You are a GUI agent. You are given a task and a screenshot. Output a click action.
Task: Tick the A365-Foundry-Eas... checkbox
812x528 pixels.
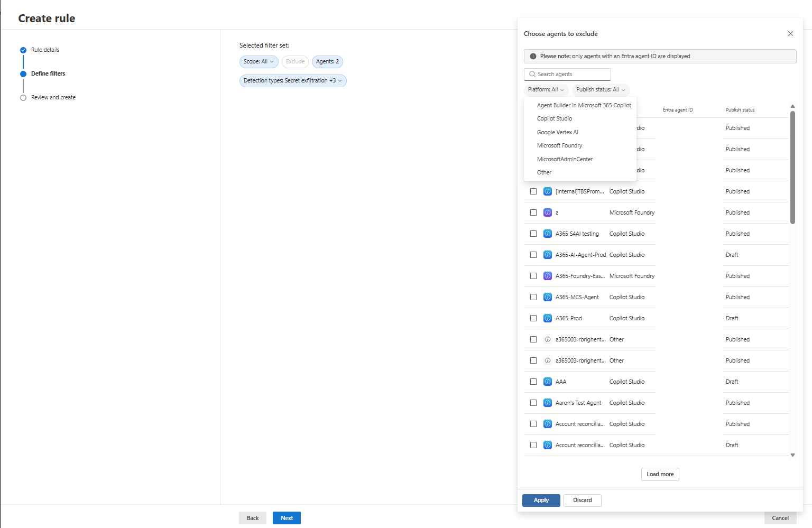(533, 276)
